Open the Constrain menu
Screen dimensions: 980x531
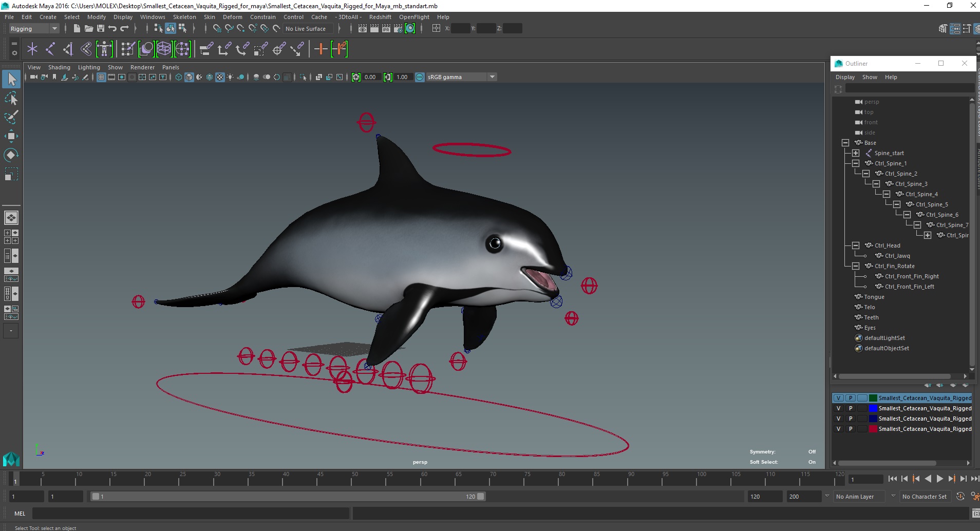263,17
